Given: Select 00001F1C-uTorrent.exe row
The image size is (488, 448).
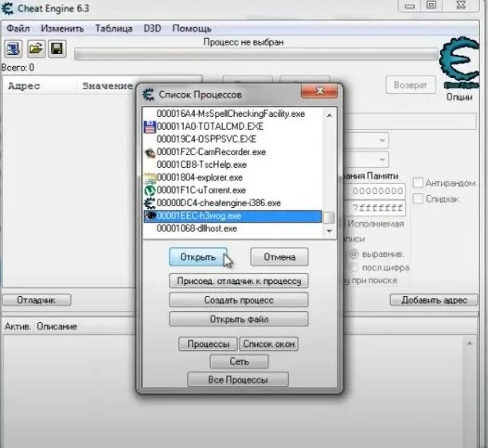Looking at the screenshot, I should [233, 190].
